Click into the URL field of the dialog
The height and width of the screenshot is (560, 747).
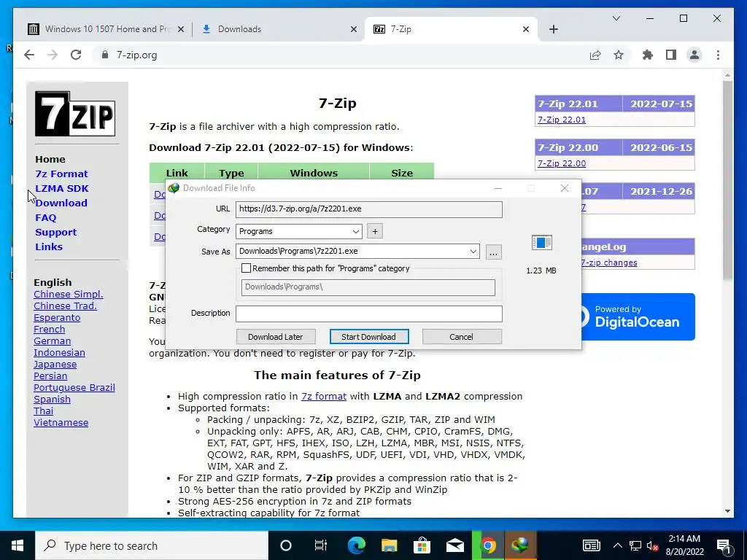(368, 209)
